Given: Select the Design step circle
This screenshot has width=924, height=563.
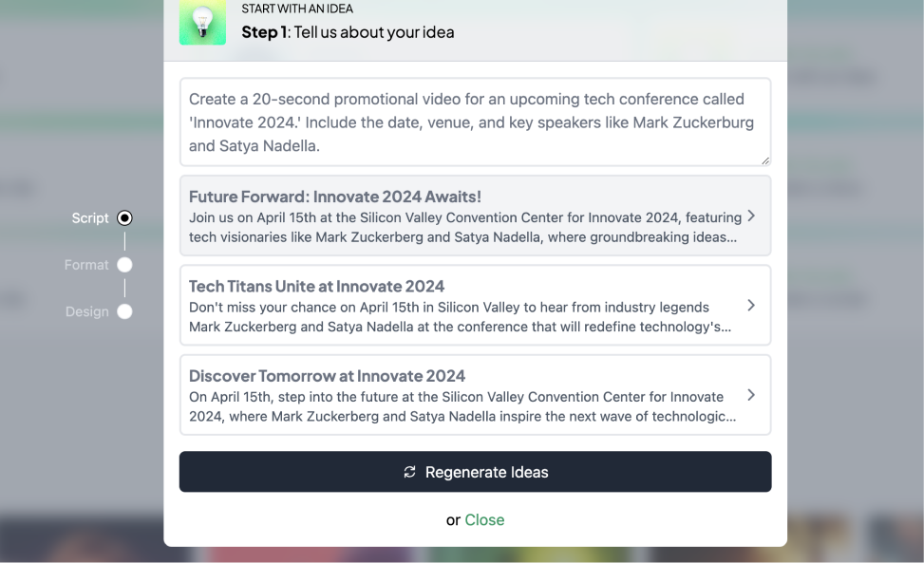Looking at the screenshot, I should pos(124,311).
